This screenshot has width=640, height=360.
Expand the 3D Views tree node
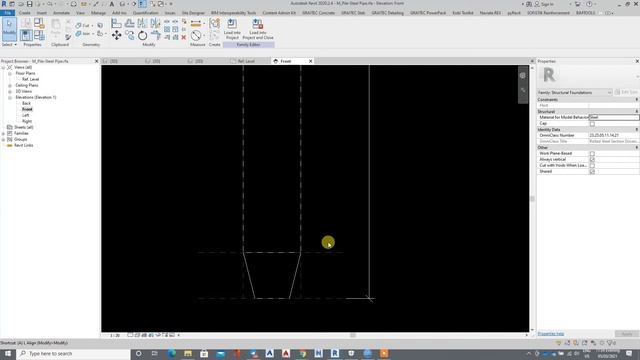pos(10,91)
